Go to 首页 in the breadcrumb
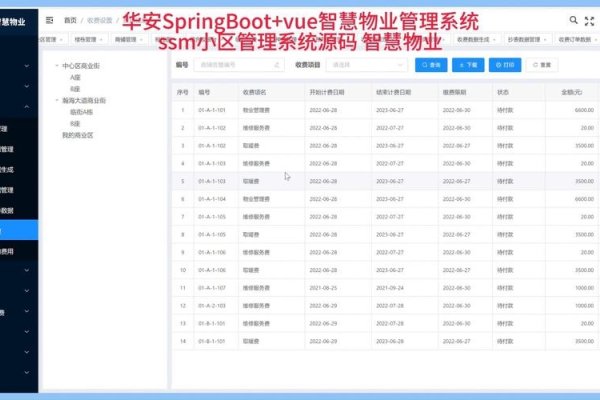Screen dimensions: 600x400 pyautogui.click(x=70, y=20)
